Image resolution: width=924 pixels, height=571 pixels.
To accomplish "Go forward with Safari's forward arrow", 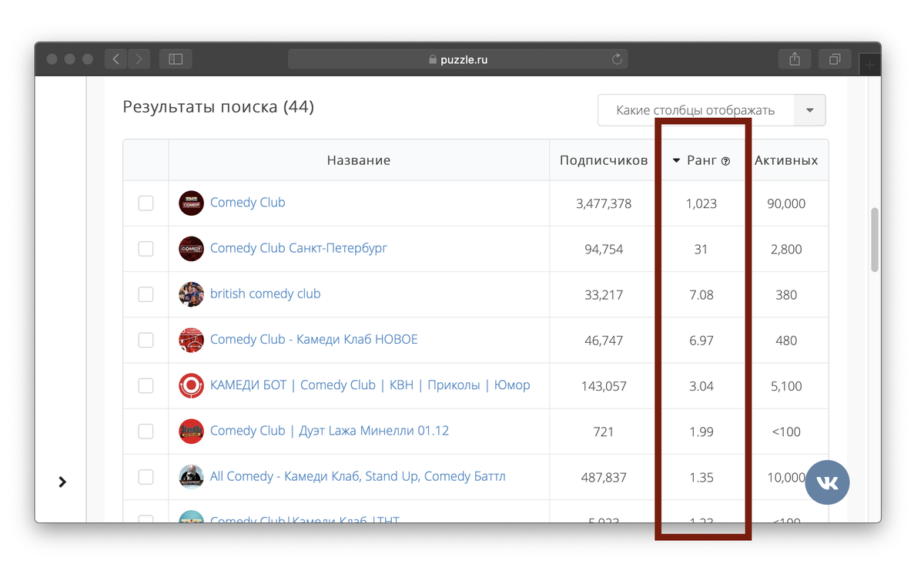I will click(x=139, y=59).
